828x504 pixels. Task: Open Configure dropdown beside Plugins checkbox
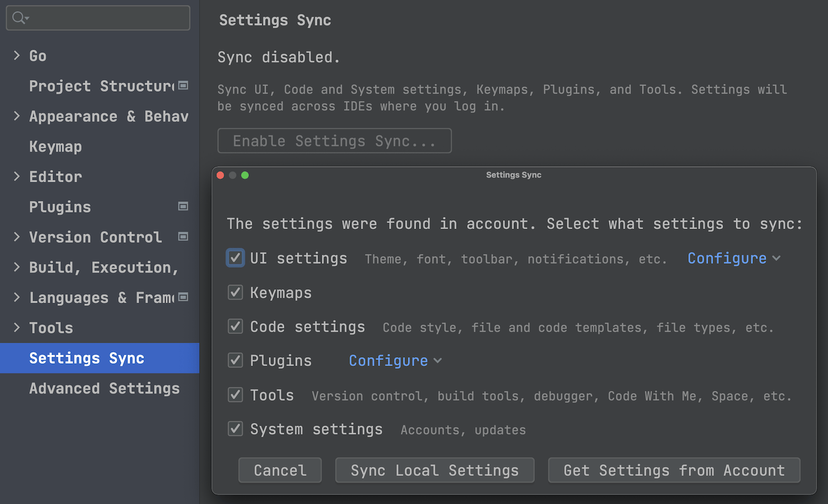394,361
